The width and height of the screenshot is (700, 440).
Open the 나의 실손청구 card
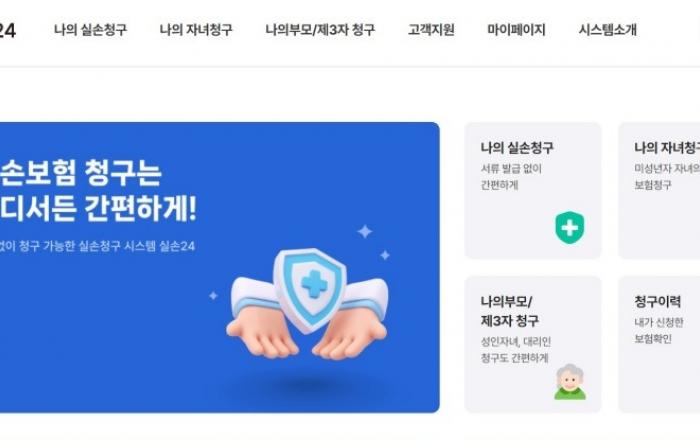[533, 191]
